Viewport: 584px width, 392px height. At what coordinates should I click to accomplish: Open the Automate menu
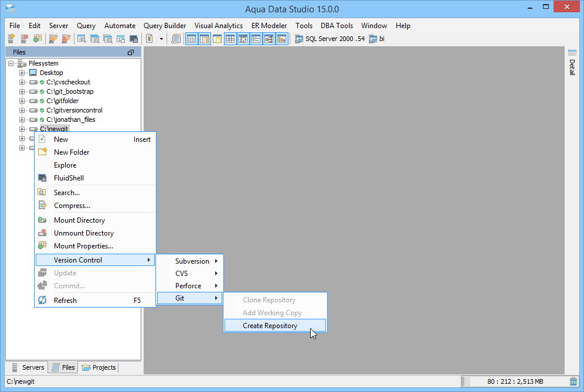tap(120, 26)
